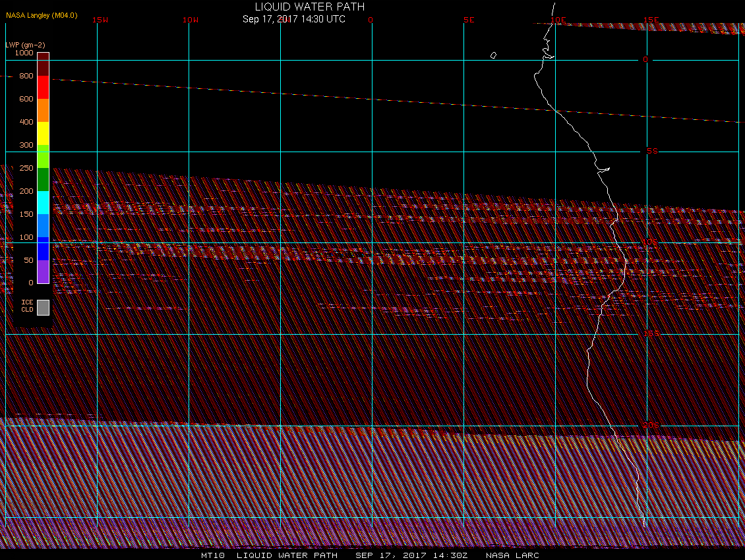
Task: Click the small island outline near the equator
Action: [493, 55]
